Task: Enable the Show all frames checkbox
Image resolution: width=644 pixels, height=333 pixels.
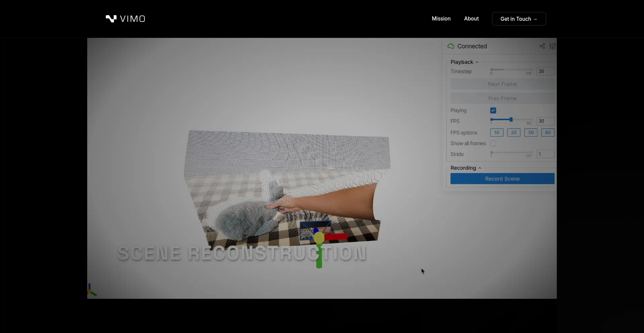Action: point(493,144)
